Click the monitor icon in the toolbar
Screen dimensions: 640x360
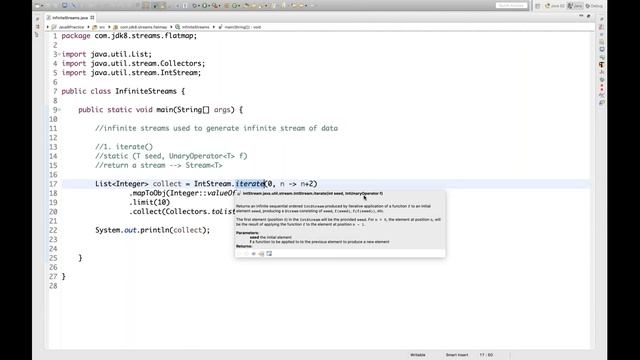64,6
